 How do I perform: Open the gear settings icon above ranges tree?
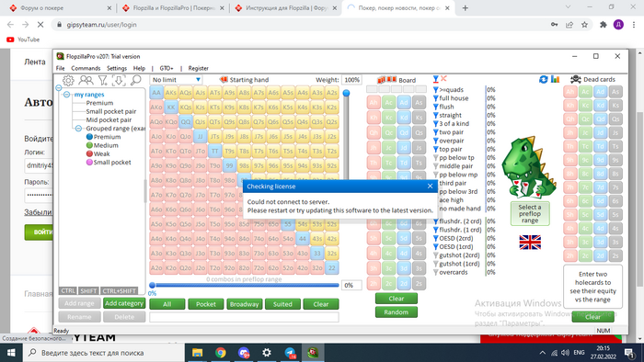68,80
